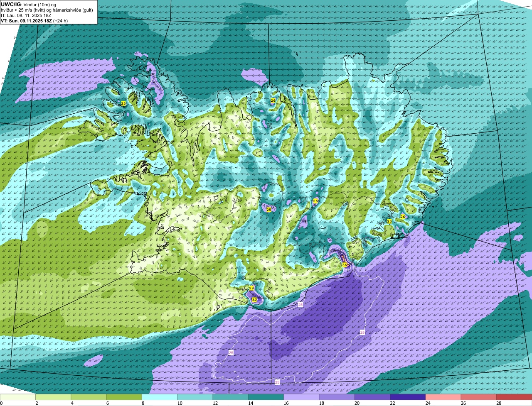Image resolution: width=532 pixels, height=406 pixels.
Task: Click the legend value 10
Action: pos(180,403)
